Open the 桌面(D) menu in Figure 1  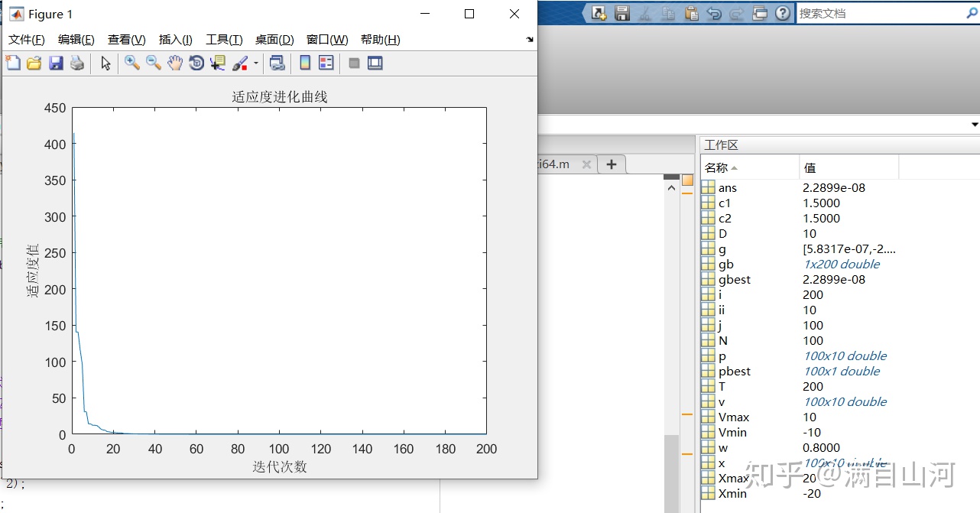(x=274, y=40)
